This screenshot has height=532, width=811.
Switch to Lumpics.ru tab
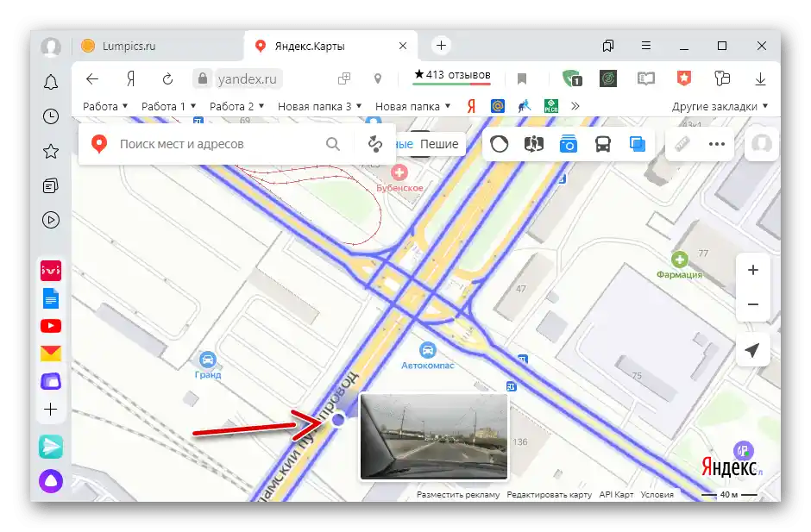pyautogui.click(x=157, y=46)
